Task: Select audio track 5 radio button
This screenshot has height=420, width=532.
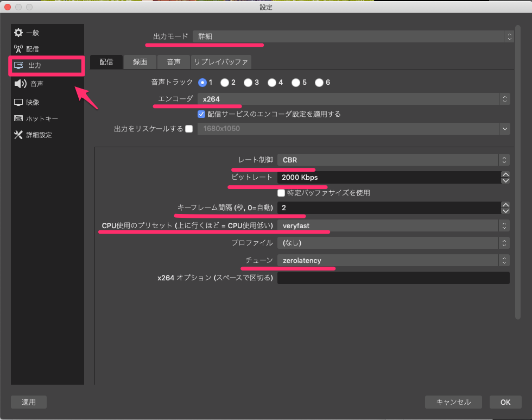Action: pos(296,83)
